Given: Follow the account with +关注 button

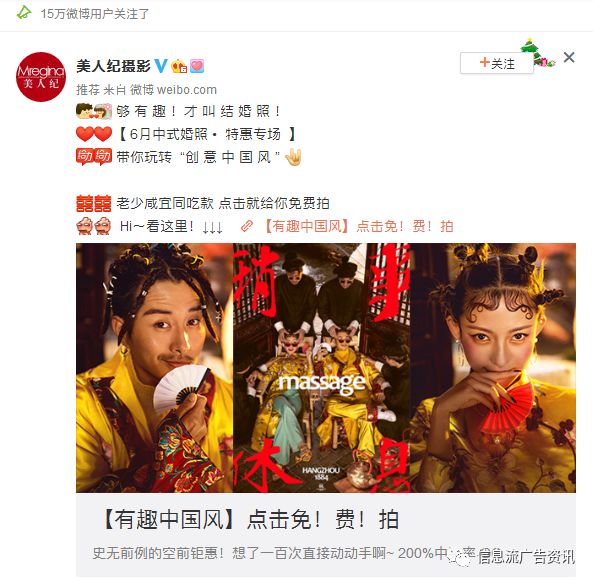Looking at the screenshot, I should coord(497,63).
